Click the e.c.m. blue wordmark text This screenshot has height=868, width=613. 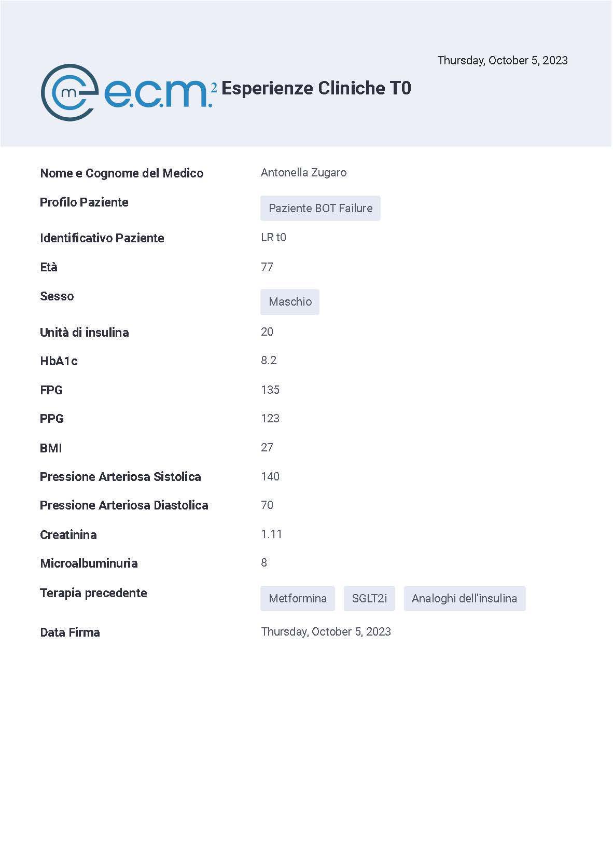(x=158, y=93)
